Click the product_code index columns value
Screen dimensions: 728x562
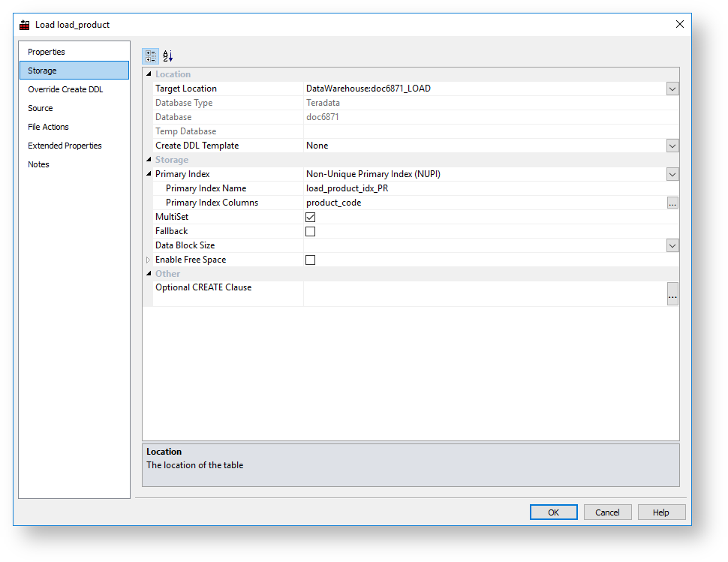coord(333,203)
